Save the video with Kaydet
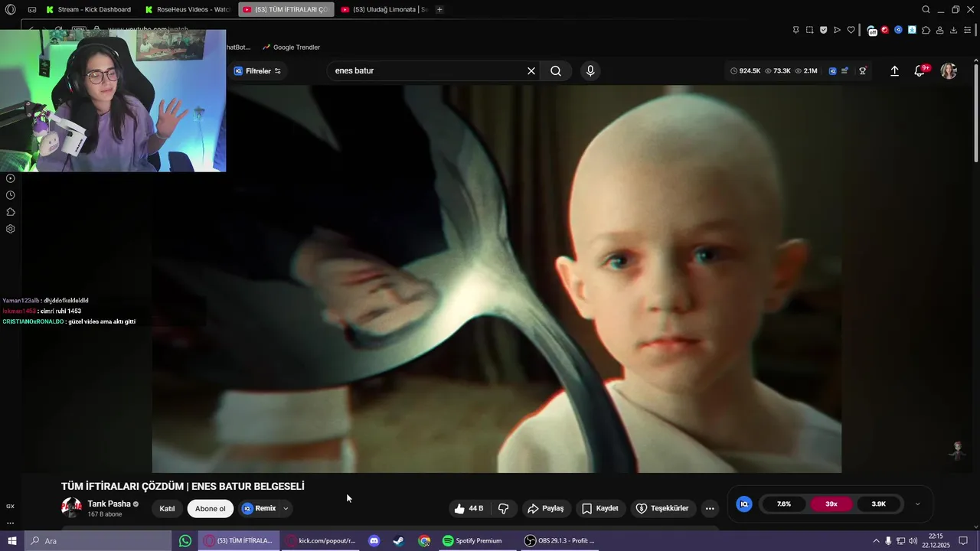This screenshot has width=980, height=551. (600, 508)
